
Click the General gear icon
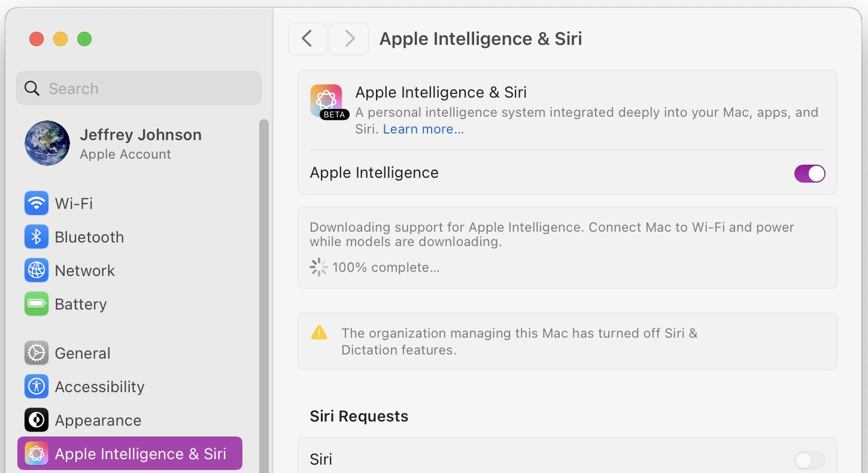click(x=37, y=353)
